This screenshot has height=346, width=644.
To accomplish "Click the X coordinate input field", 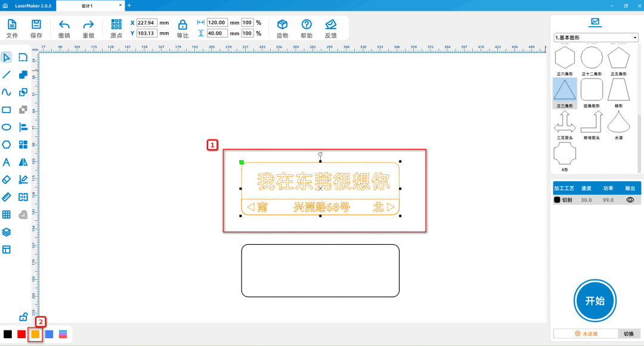I will click(147, 23).
